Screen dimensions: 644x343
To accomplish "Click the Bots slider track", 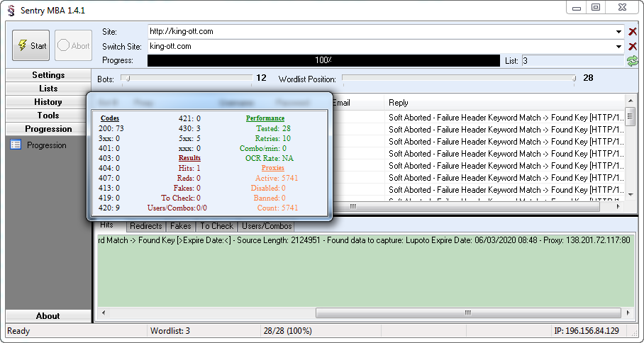I will (188, 78).
